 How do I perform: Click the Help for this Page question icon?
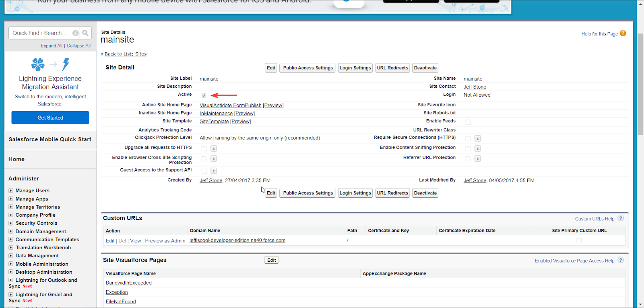pos(623,33)
